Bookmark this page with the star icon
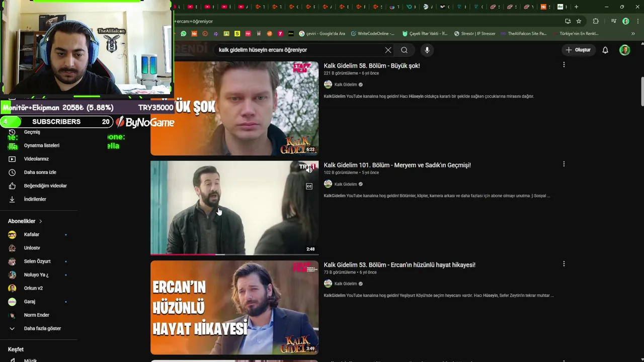 [x=579, y=21]
